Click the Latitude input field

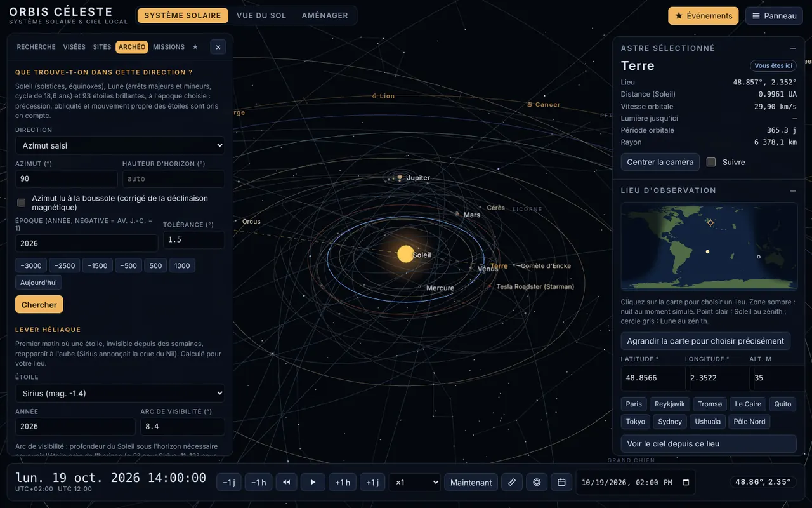[652, 378]
